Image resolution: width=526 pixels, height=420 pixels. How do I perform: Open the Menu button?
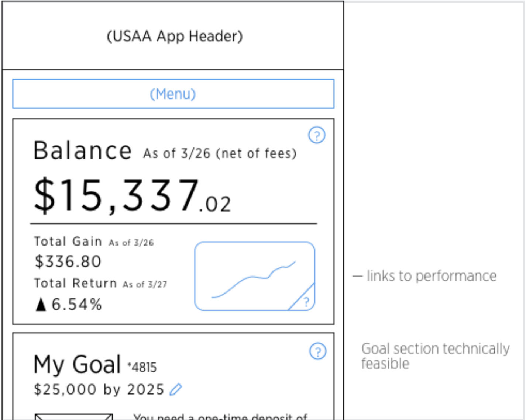click(174, 94)
